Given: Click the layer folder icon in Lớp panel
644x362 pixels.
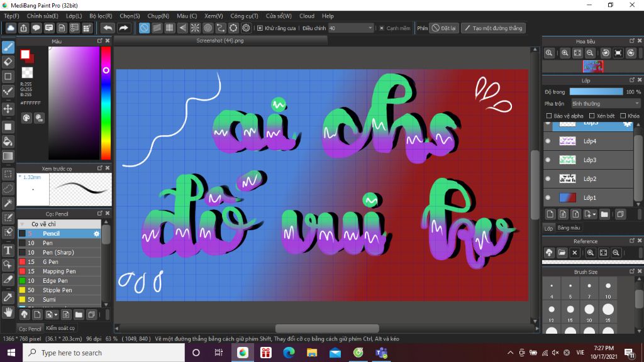Looking at the screenshot, I should (x=604, y=214).
